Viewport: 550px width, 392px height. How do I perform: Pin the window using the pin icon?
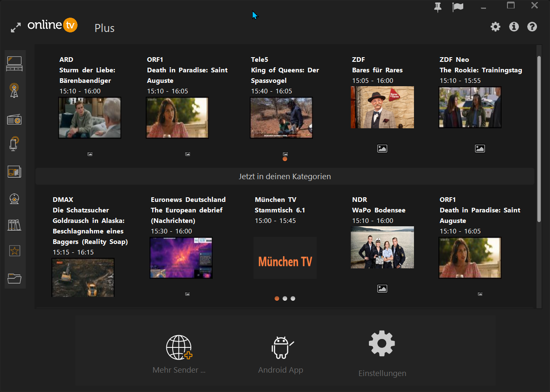pos(438,7)
